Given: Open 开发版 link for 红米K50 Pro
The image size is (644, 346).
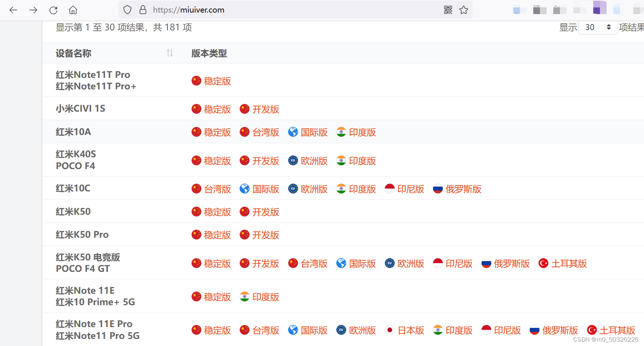Looking at the screenshot, I should (x=266, y=235).
